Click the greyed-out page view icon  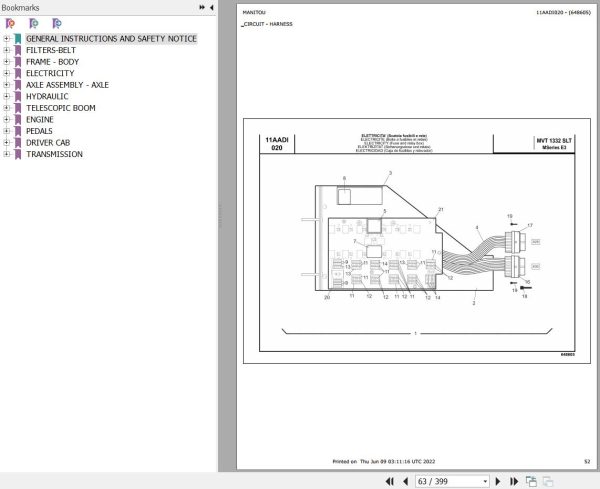[548, 481]
